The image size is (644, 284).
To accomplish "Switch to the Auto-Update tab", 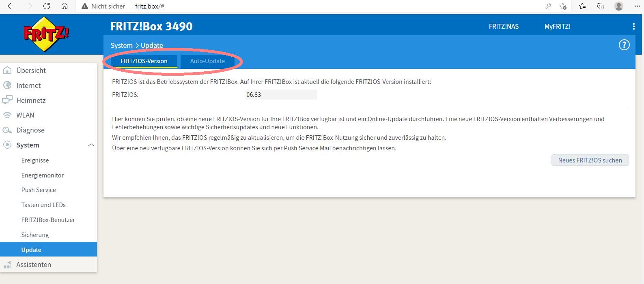I will 207,61.
